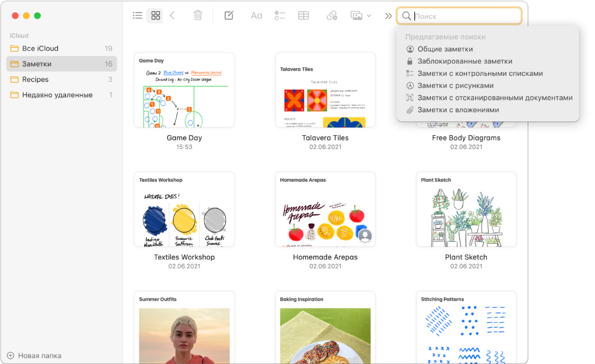Select Общие заметки suggested search
The width and height of the screenshot is (595, 364).
pyautogui.click(x=444, y=49)
